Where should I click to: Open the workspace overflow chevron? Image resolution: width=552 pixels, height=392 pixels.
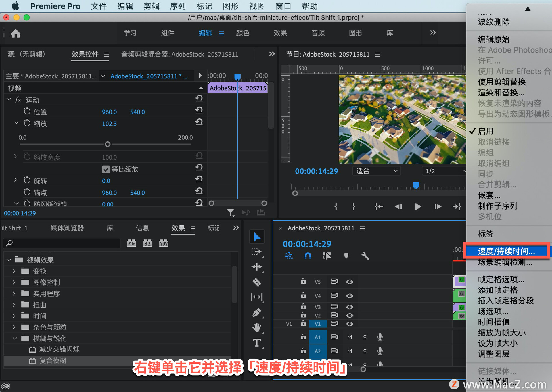pos(433,33)
